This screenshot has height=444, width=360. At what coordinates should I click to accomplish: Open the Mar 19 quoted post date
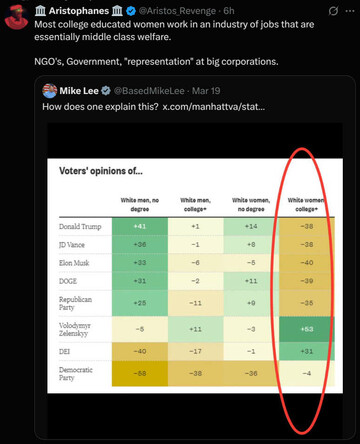[x=206, y=91]
